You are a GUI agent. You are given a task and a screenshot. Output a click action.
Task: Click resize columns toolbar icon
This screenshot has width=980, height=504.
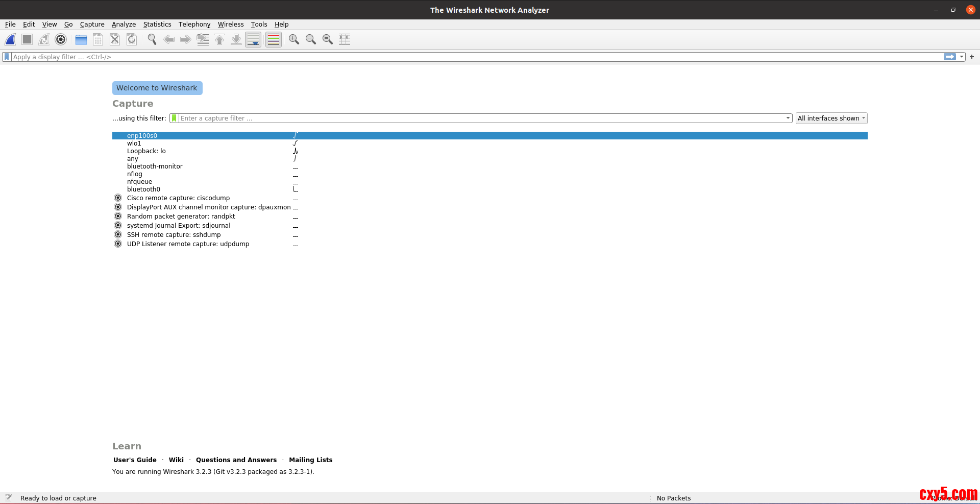tap(345, 39)
